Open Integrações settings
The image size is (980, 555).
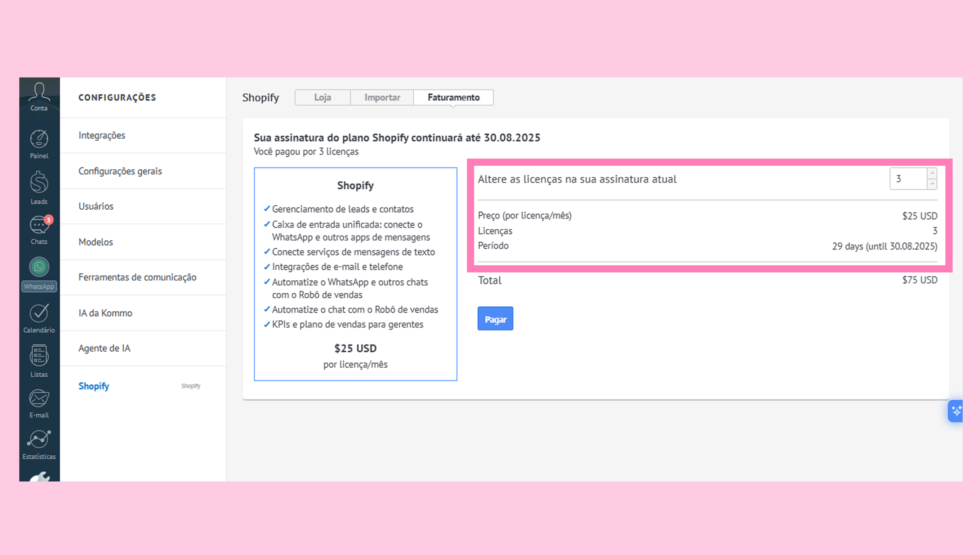pos(143,135)
